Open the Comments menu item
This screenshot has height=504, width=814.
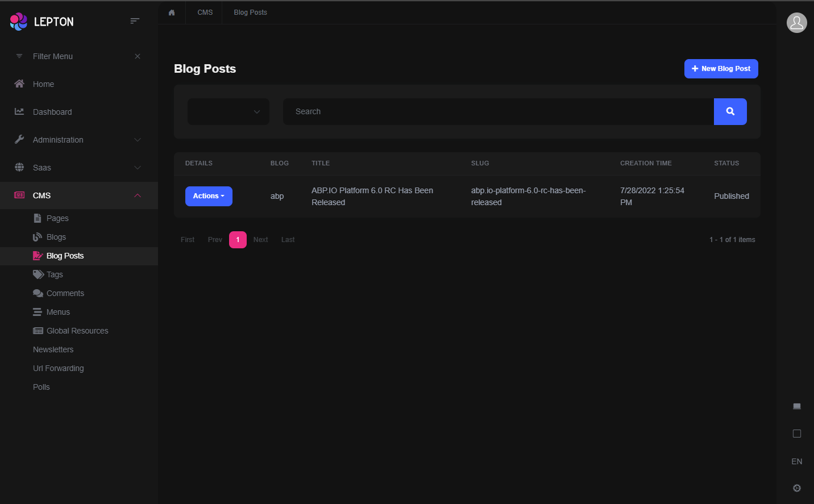click(65, 293)
